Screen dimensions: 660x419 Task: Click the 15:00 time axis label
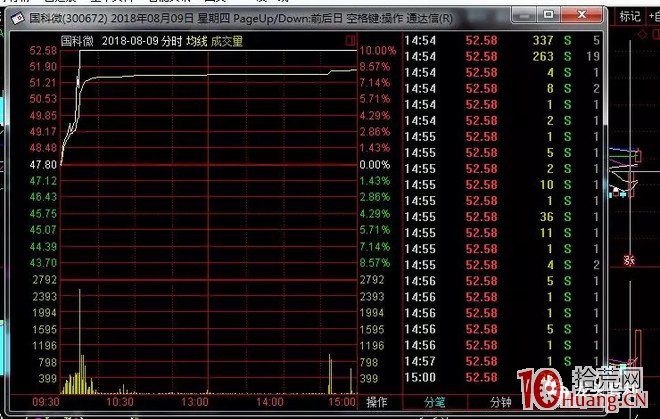click(342, 402)
